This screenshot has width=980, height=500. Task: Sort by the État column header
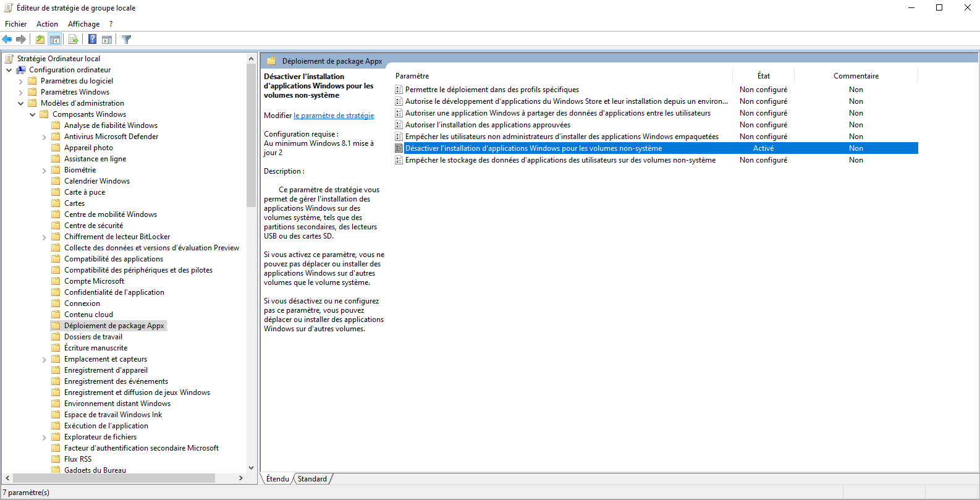[764, 76]
